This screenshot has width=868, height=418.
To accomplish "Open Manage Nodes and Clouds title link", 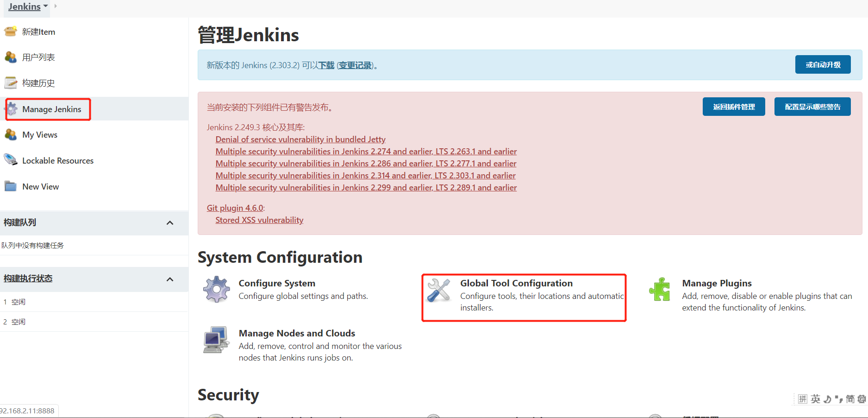I will [x=297, y=333].
